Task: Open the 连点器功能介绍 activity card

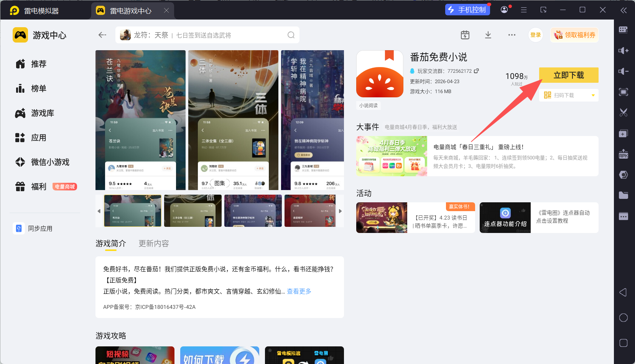Action: point(539,218)
